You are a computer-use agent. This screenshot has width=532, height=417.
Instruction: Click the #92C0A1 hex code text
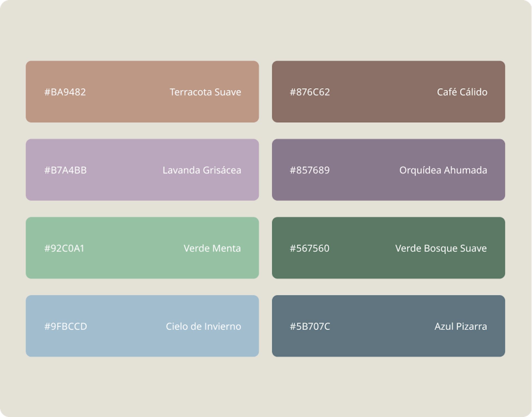pos(64,248)
